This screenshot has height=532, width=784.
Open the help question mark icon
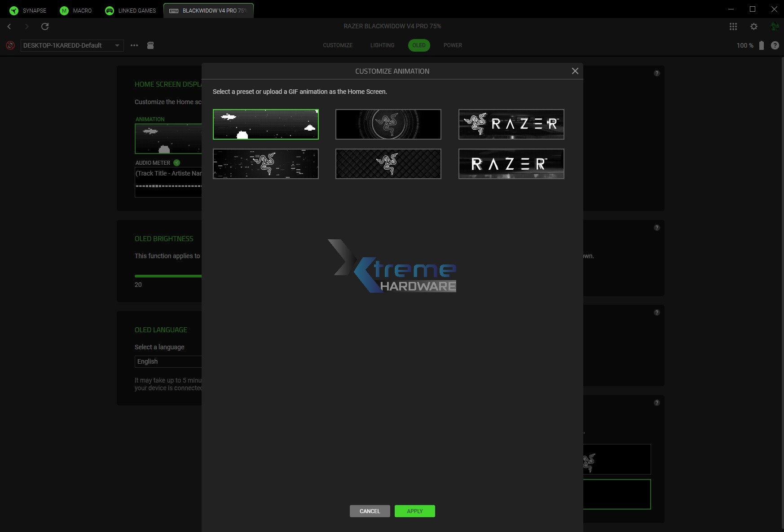point(775,45)
